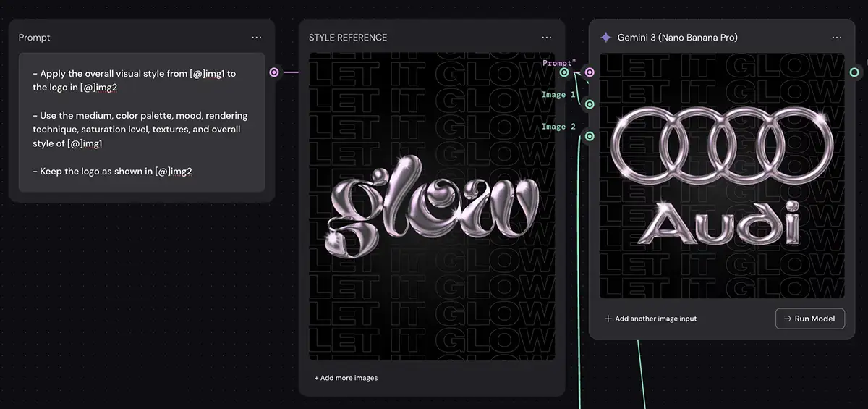Click the pink Prompt input port on the Gemini node
The height and width of the screenshot is (409, 868).
[x=590, y=72]
